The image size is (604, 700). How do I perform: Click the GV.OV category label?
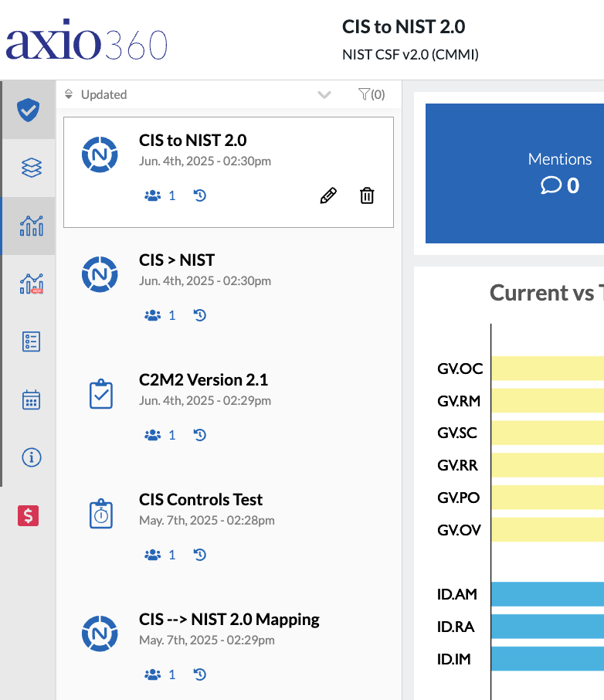(x=459, y=530)
